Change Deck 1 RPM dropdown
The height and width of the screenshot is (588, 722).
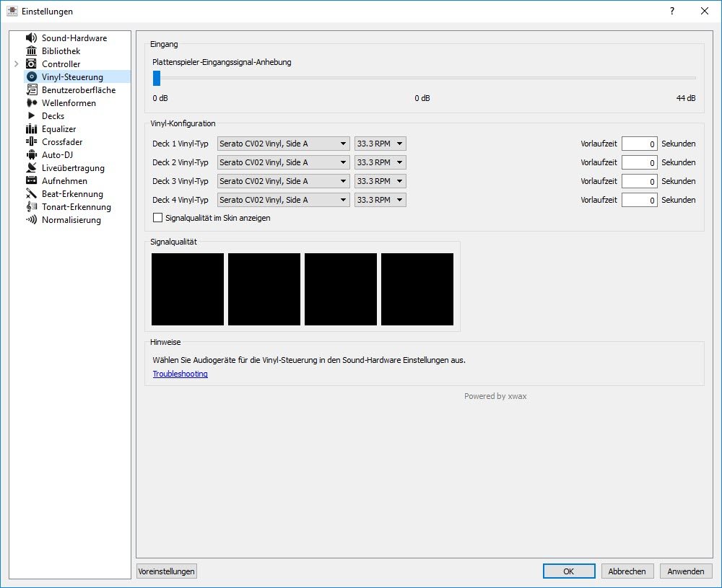pos(380,144)
